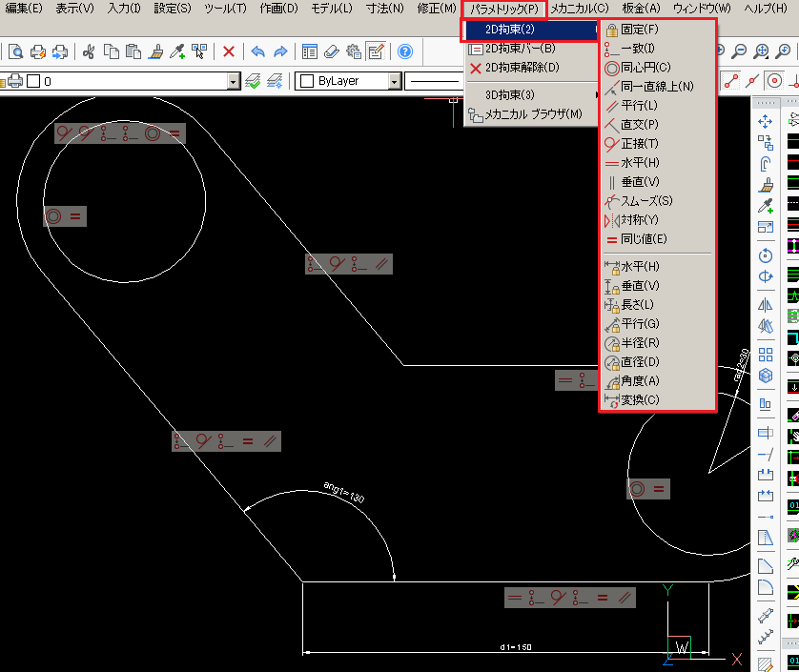
Task: Click the d1=150 dimension text
Action: [x=515, y=647]
